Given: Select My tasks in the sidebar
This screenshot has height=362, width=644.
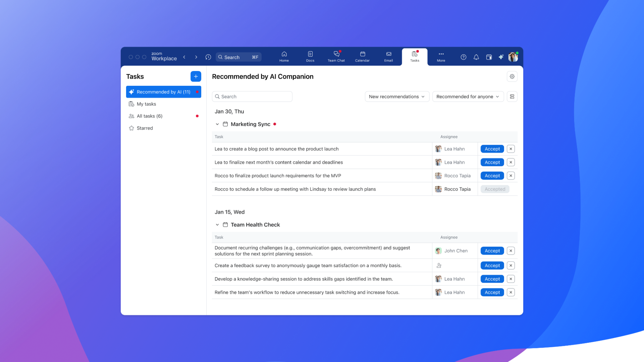Looking at the screenshot, I should click(146, 104).
